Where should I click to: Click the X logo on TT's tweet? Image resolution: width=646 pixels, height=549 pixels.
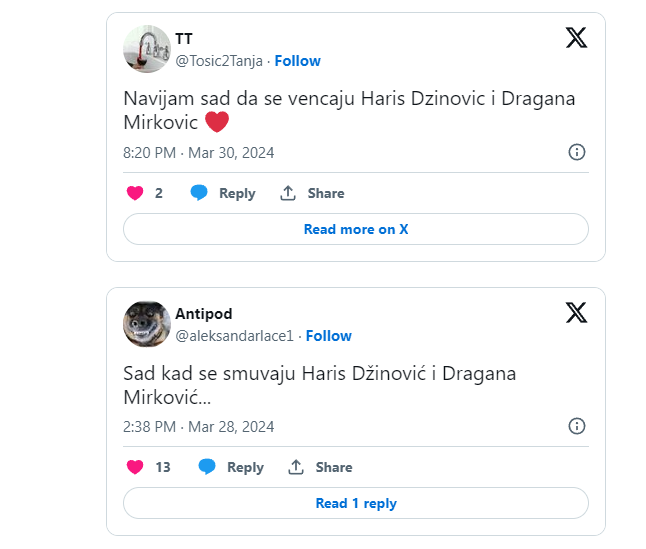tap(576, 38)
